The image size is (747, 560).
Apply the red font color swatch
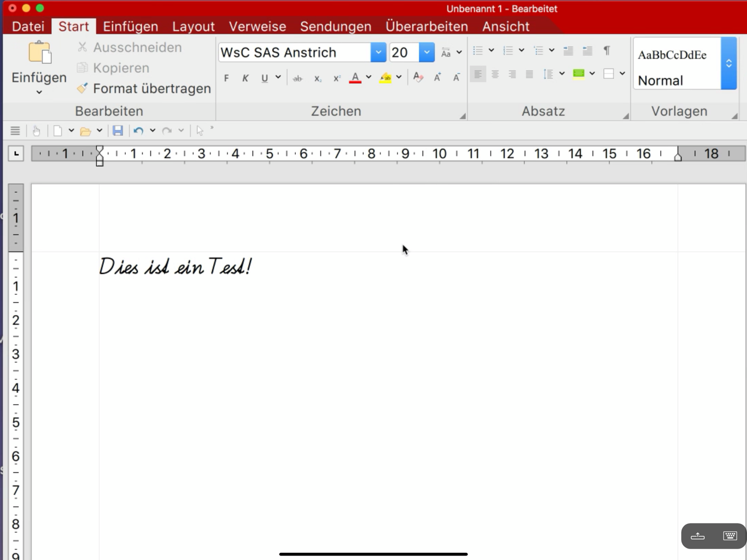pos(355,78)
